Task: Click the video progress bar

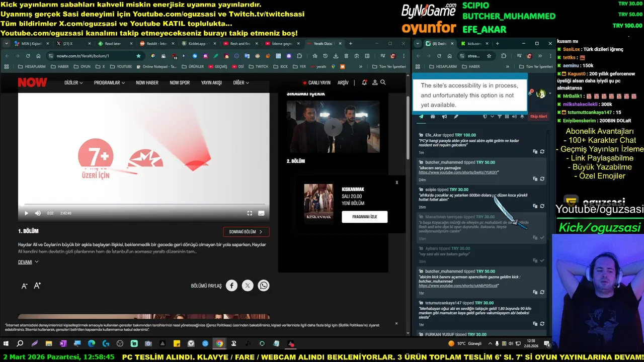Action: pos(144,205)
